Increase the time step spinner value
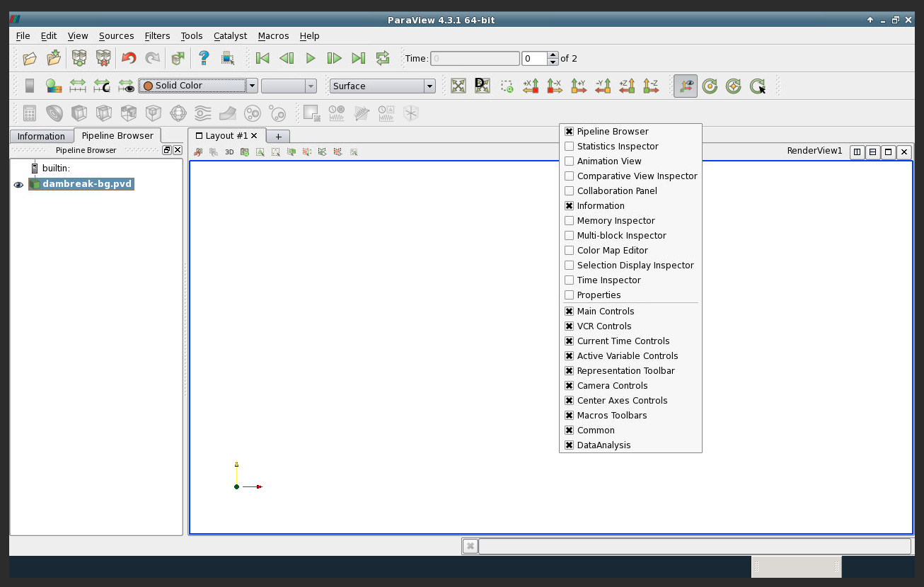 pyautogui.click(x=553, y=55)
